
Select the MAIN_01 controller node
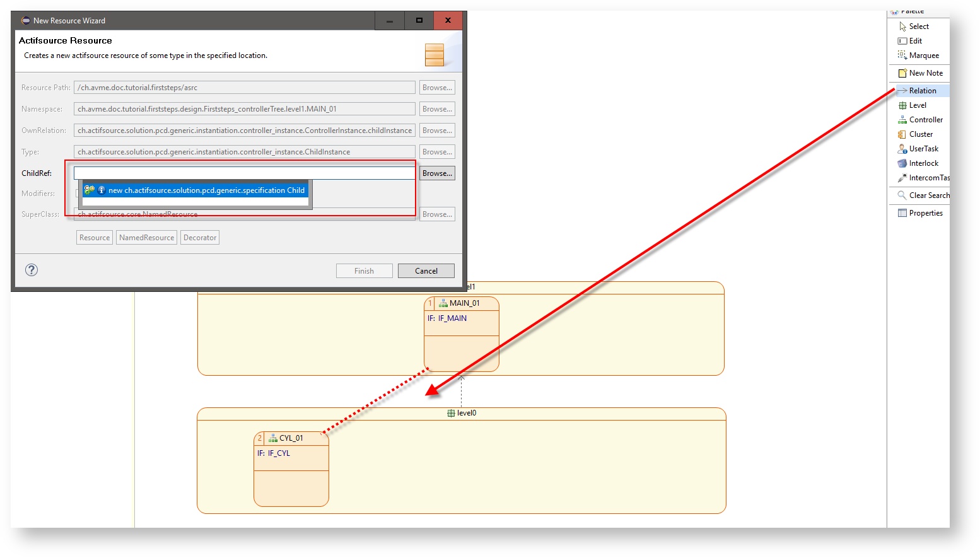coord(464,303)
